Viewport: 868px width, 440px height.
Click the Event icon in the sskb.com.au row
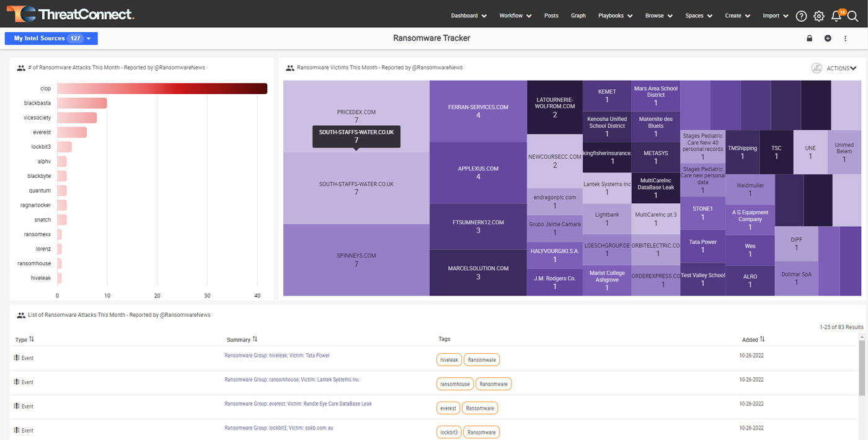(17, 431)
